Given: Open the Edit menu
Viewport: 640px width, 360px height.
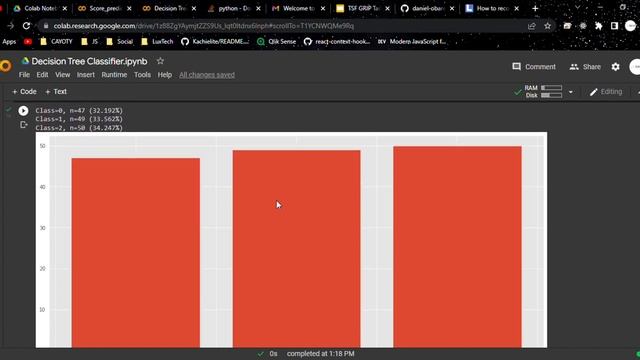Looking at the screenshot, I should coord(42,75).
